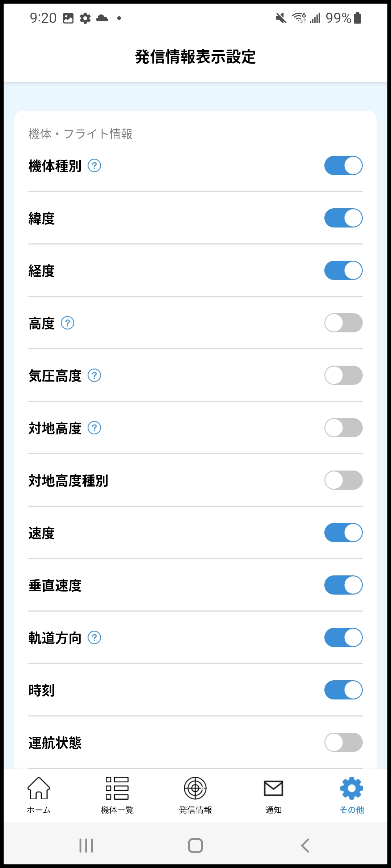
Task: View help for 軌道方向
Action: (x=94, y=638)
